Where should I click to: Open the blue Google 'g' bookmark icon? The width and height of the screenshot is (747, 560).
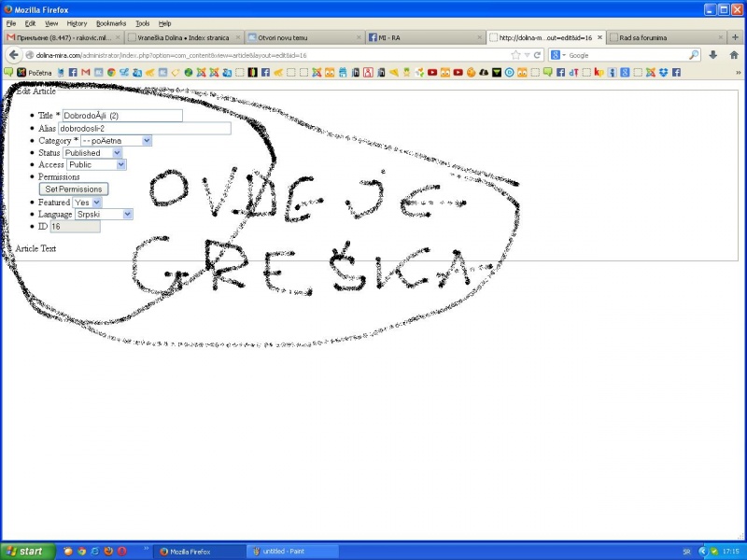coord(625,73)
